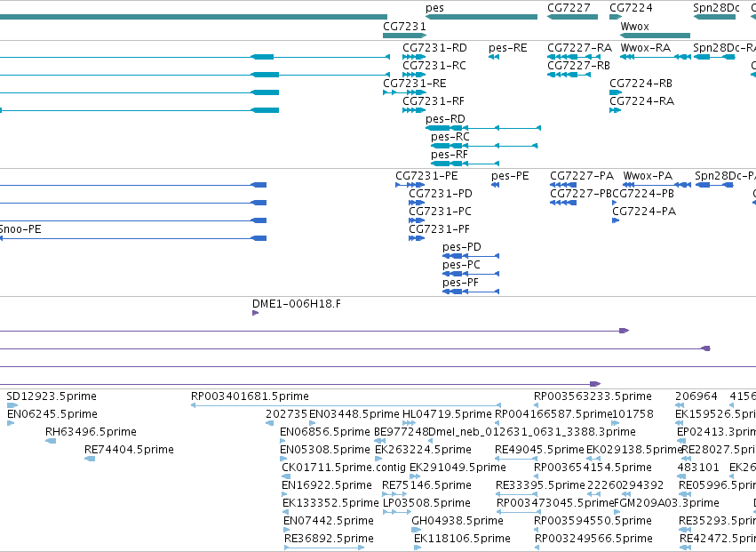Click the pes-RE transcript label
Viewport: 756px width, 552px height.
(x=507, y=48)
